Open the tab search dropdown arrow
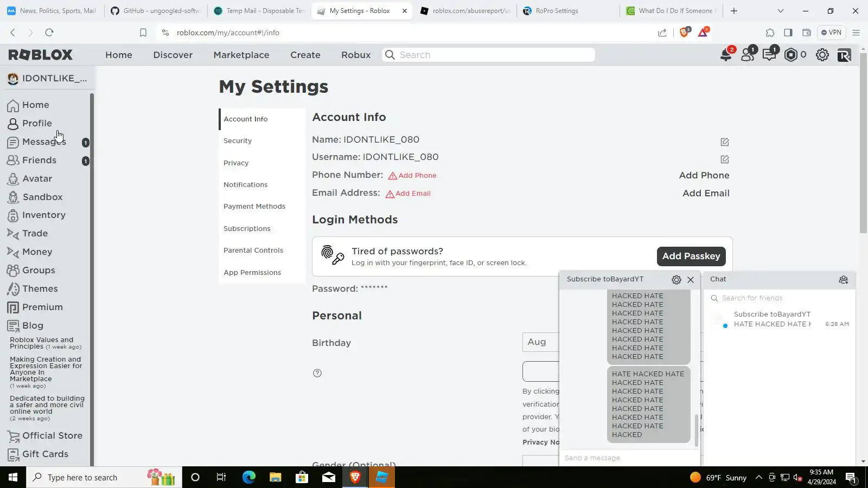868x488 pixels. (x=780, y=11)
